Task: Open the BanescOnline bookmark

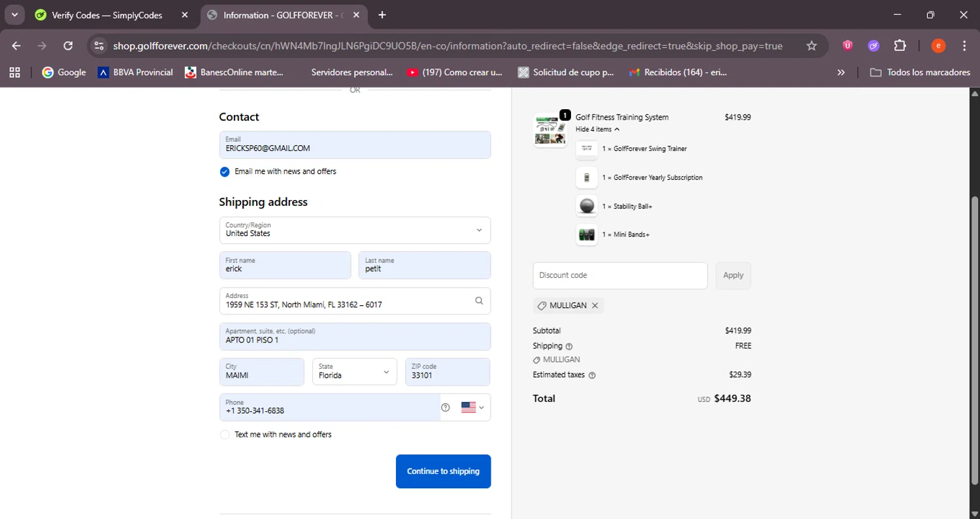Action: click(x=234, y=73)
